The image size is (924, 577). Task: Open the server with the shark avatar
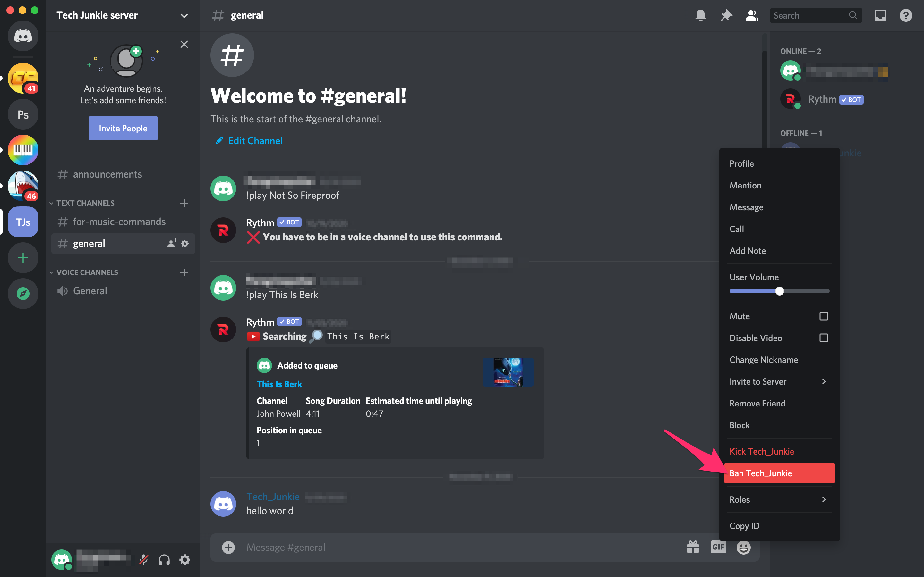pyautogui.click(x=23, y=186)
